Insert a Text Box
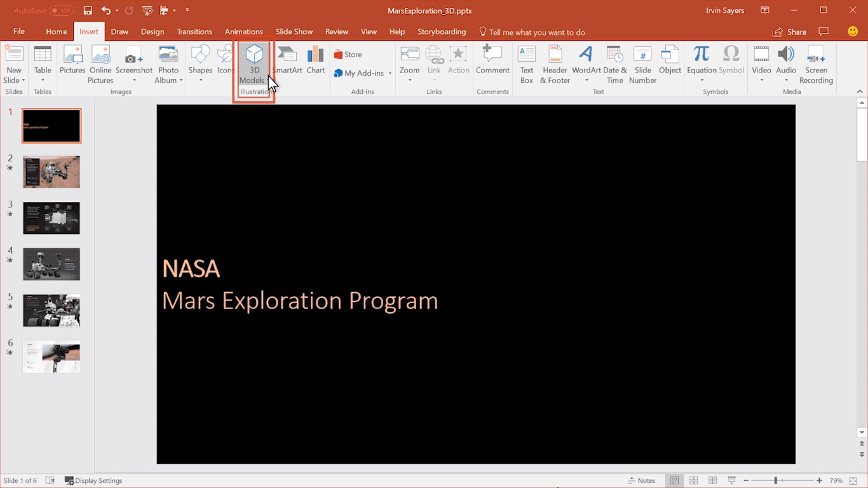The width and height of the screenshot is (868, 488). [527, 65]
